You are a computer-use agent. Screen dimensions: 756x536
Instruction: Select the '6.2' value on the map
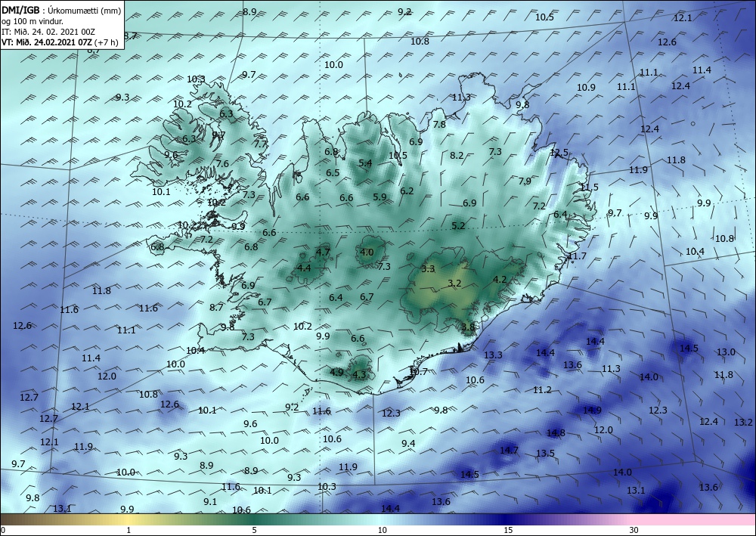click(x=407, y=191)
